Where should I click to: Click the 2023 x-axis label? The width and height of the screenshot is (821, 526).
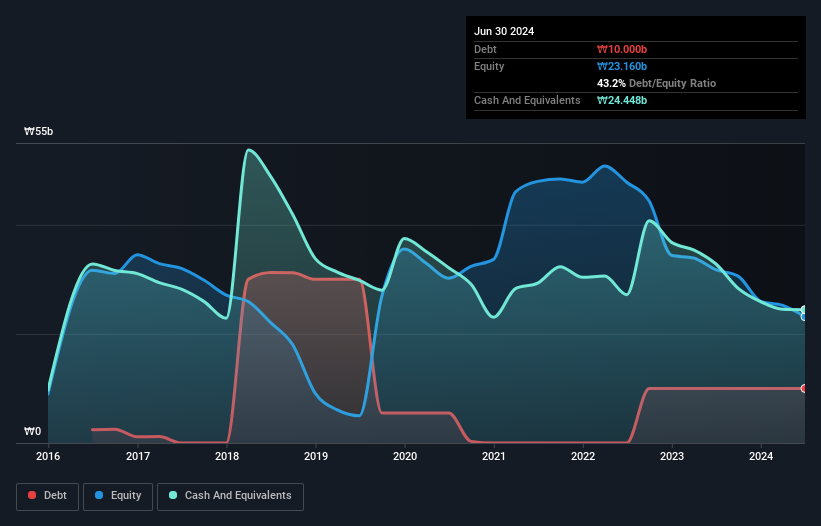(672, 456)
